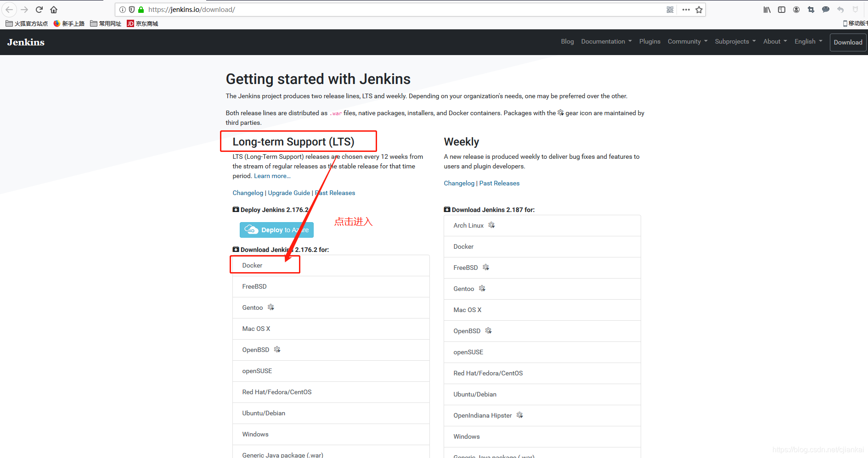Select FreeBSD under Weekly downloads
The height and width of the screenshot is (458, 868).
542,268
